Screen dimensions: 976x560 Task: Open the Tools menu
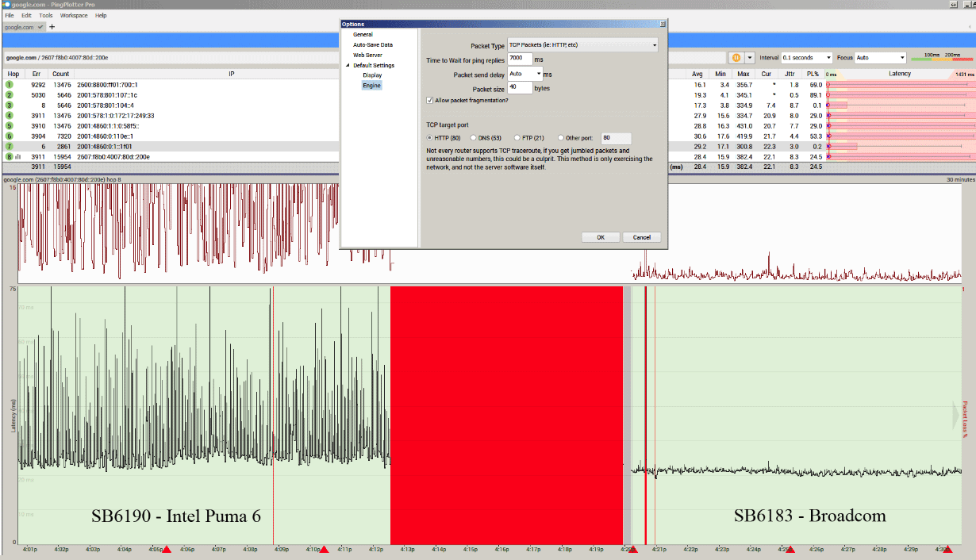[46, 15]
